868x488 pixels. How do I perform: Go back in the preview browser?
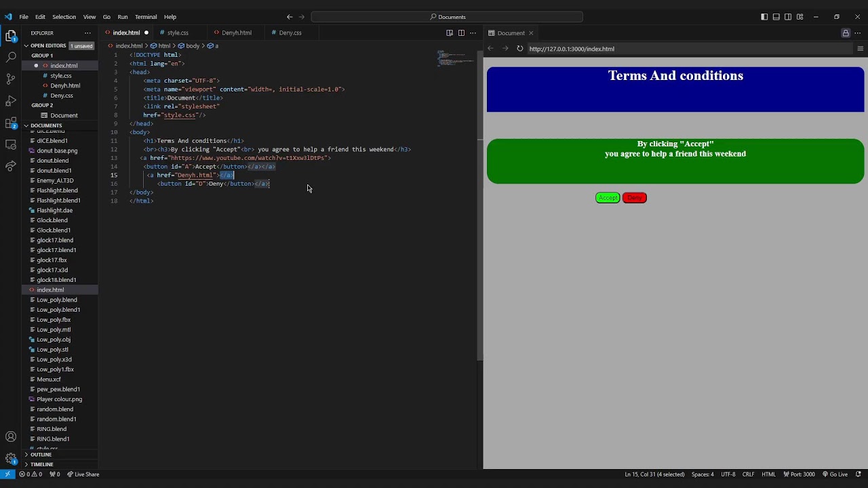point(490,49)
